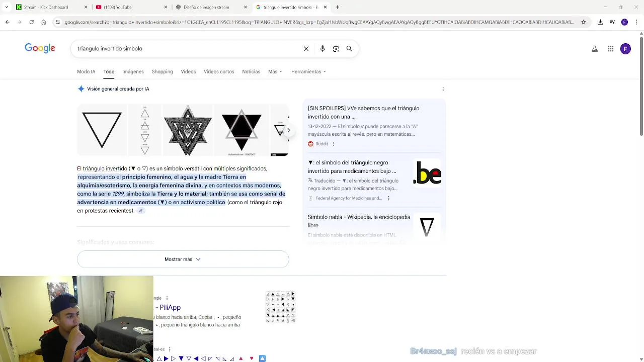Open Símbolo nabla Wikipedia result

[x=359, y=221]
